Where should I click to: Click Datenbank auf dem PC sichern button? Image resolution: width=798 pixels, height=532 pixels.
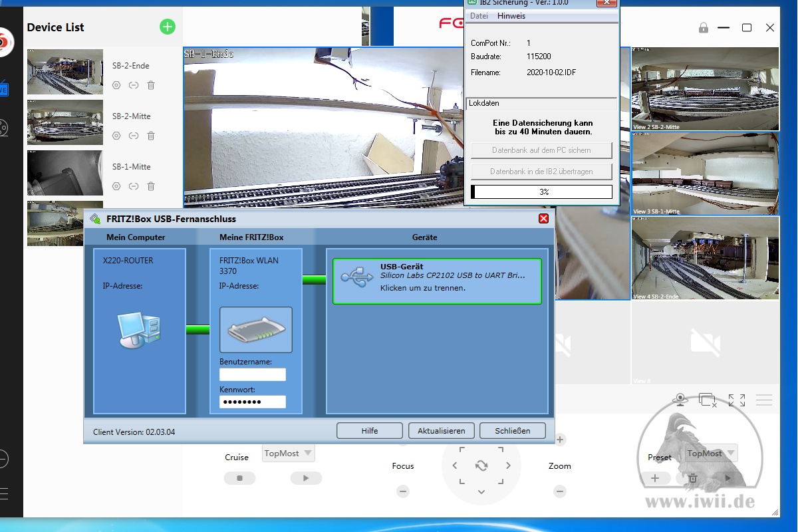[x=541, y=150]
